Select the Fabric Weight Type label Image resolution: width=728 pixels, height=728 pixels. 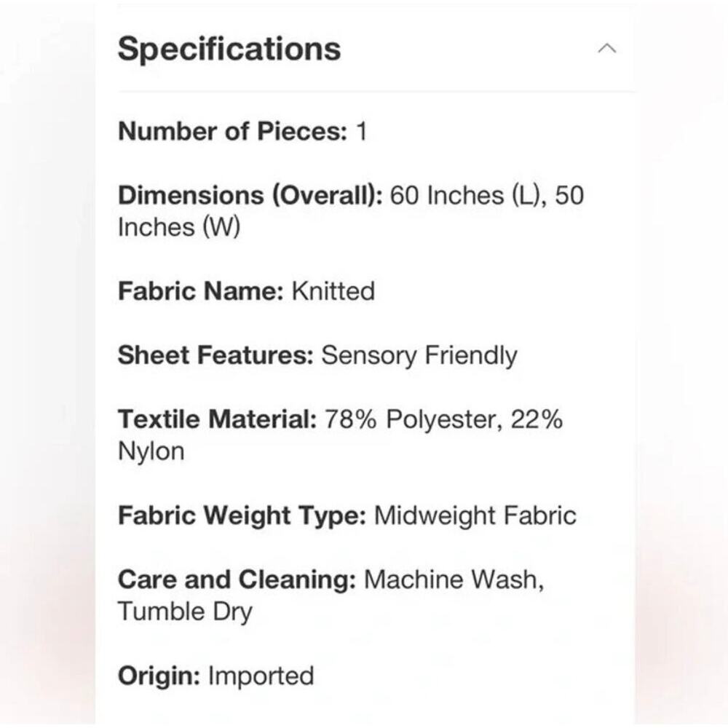point(242,515)
